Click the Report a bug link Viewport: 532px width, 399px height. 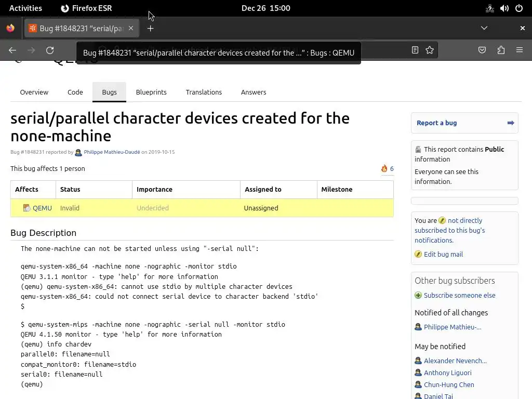[x=436, y=123]
